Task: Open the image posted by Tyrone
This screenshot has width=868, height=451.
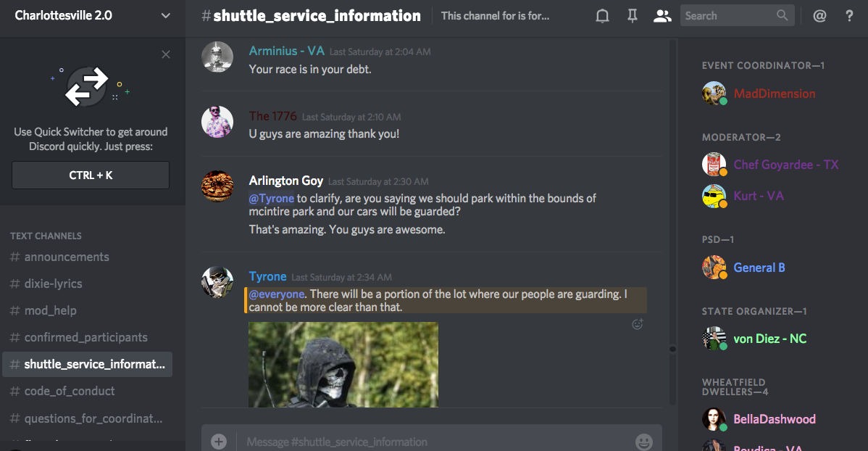Action: tap(343, 364)
